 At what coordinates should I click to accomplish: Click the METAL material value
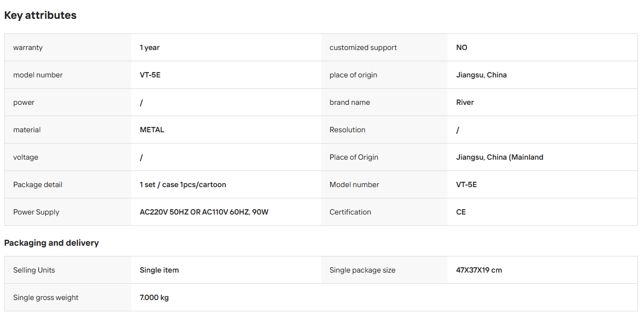[x=152, y=130]
